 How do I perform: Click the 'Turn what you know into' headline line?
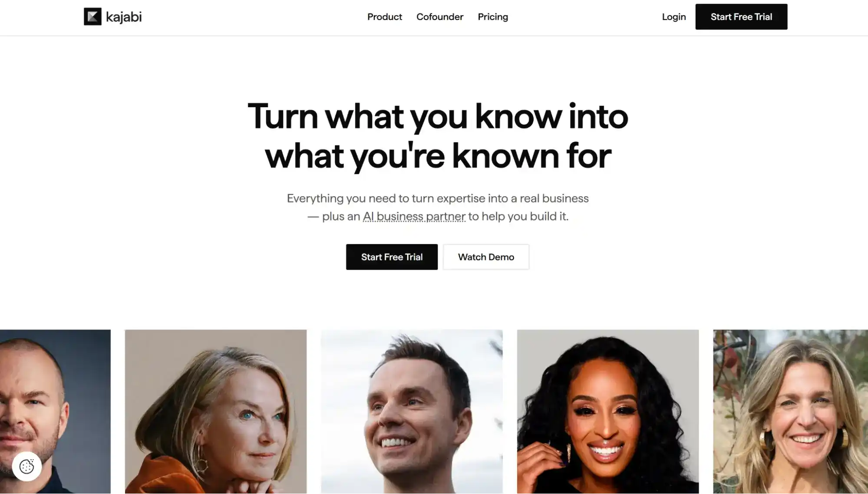[438, 116]
